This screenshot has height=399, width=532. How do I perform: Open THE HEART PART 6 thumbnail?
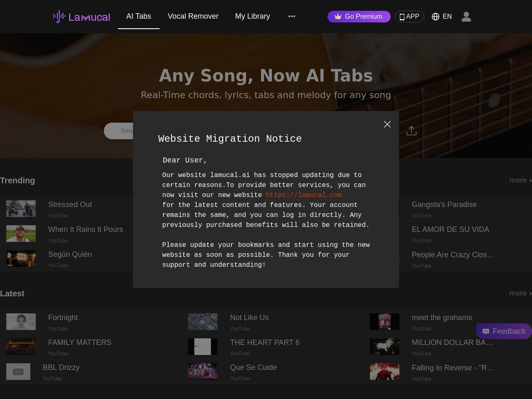coord(202,347)
